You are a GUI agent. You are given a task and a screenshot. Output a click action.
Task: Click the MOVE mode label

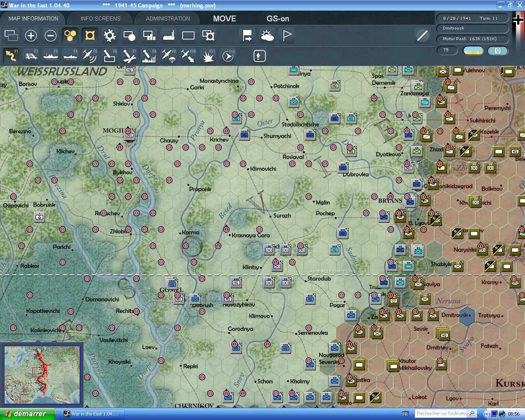pyautogui.click(x=225, y=18)
